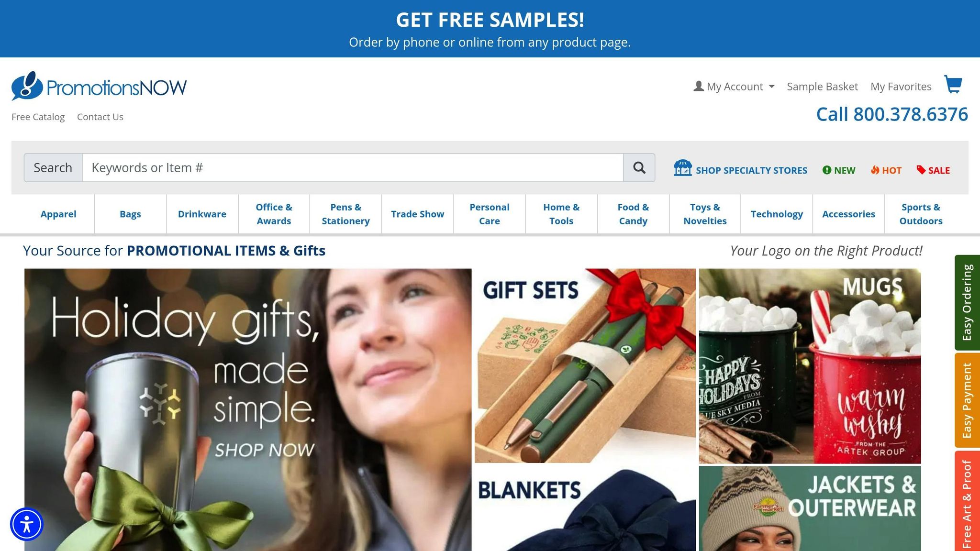Focus the Keywords or Item # field
This screenshot has width=980, height=551.
coord(353,167)
